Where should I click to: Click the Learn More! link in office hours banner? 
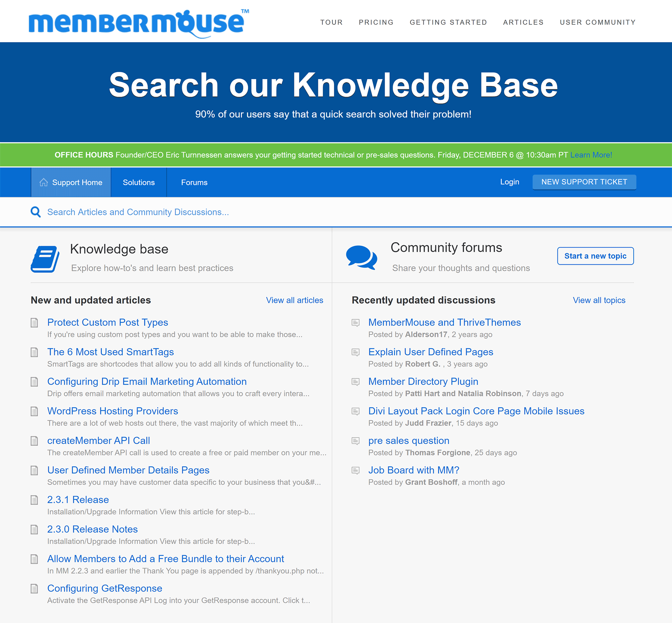tap(591, 155)
